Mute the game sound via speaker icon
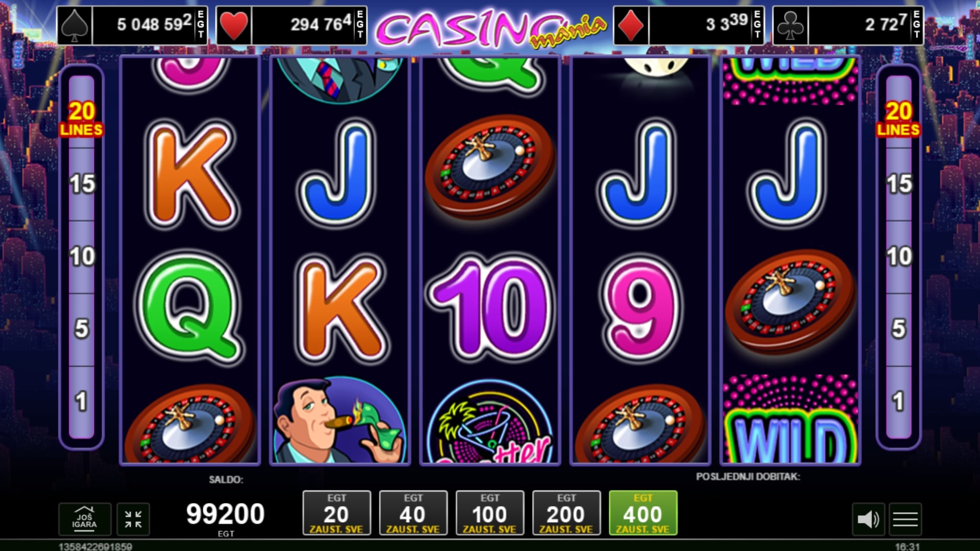Screen dimensions: 980x551 pos(868,519)
